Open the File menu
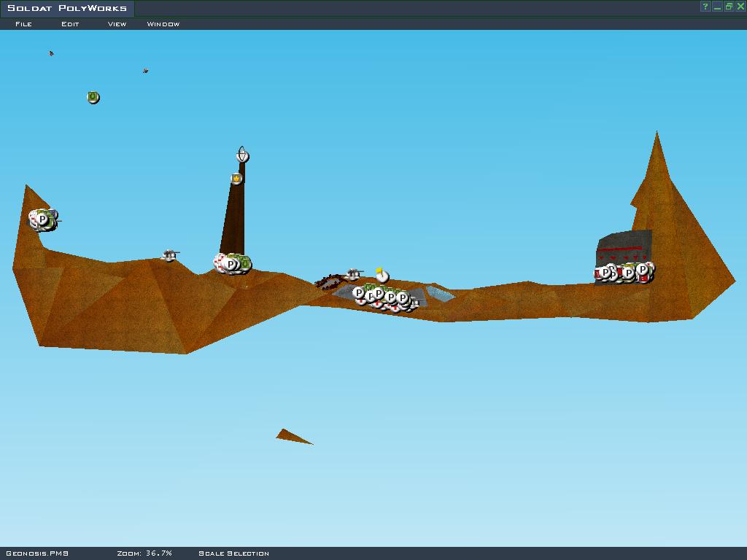Viewport: 747px width, 560px height. (23, 24)
